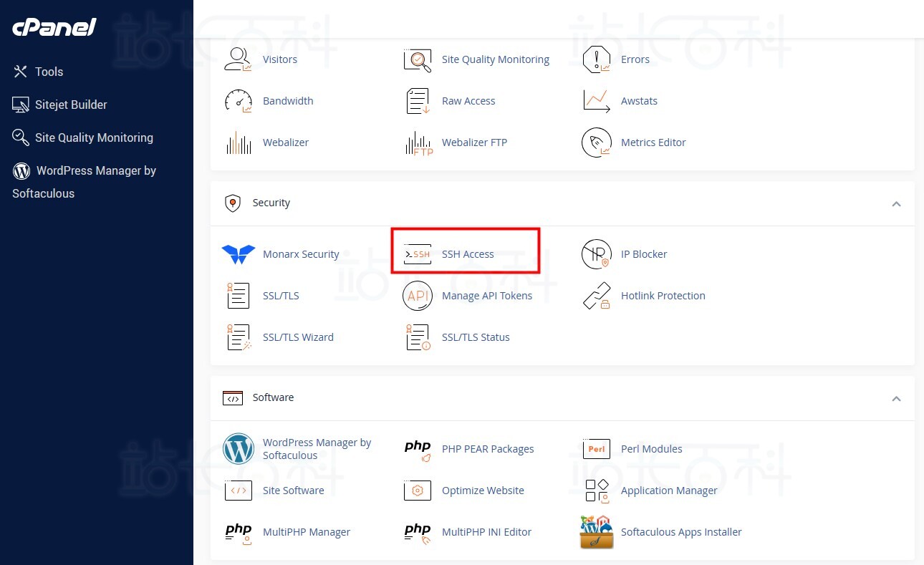Image resolution: width=924 pixels, height=565 pixels.
Task: Open the PHP PEAR Packages icon
Action: point(418,449)
